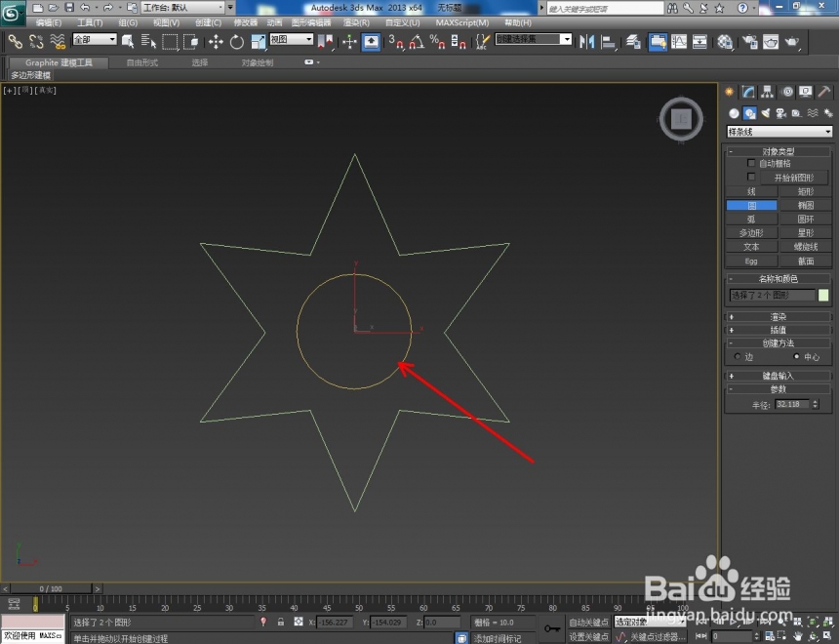Image resolution: width=839 pixels, height=644 pixels.
Task: Click 多边形 shape button
Action: click(751, 233)
